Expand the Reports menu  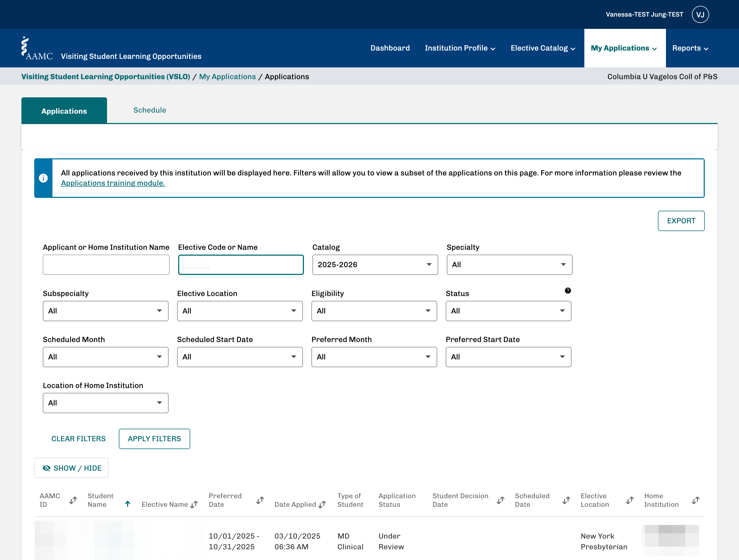point(690,48)
